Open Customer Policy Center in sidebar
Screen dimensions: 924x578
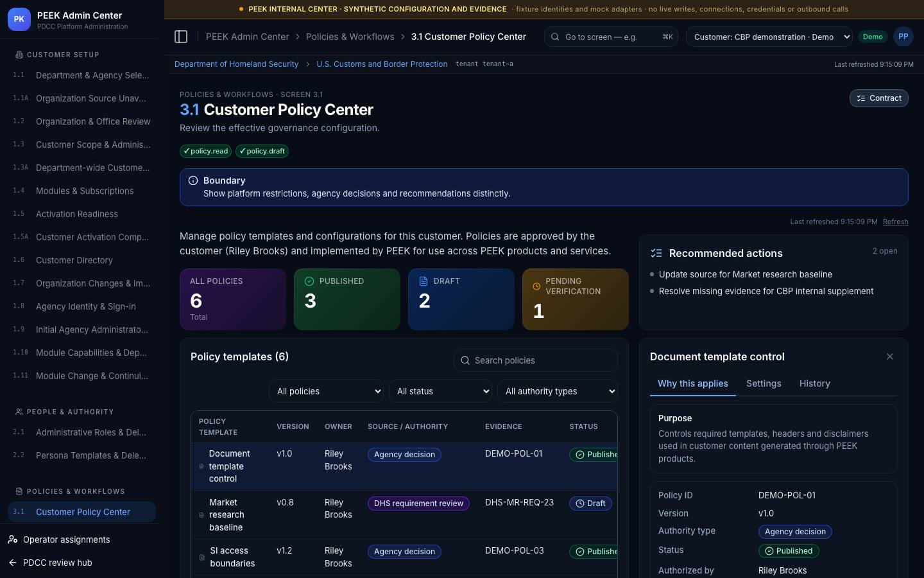[81, 512]
